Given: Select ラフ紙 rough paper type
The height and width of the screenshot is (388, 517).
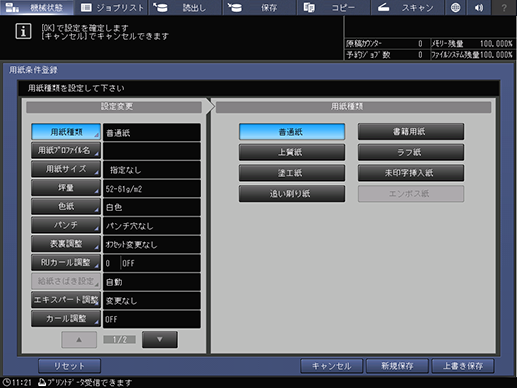Looking at the screenshot, I should pos(411,152).
